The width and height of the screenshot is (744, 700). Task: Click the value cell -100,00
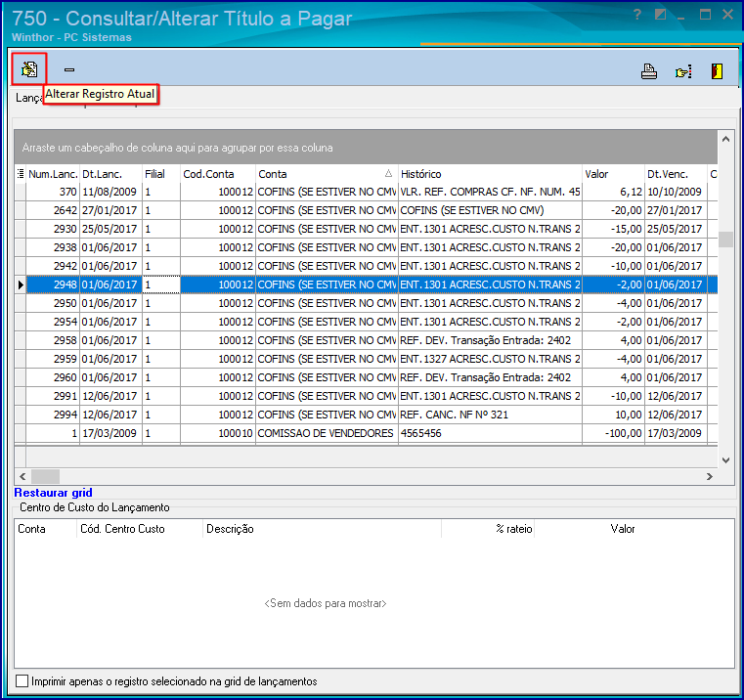(x=613, y=433)
